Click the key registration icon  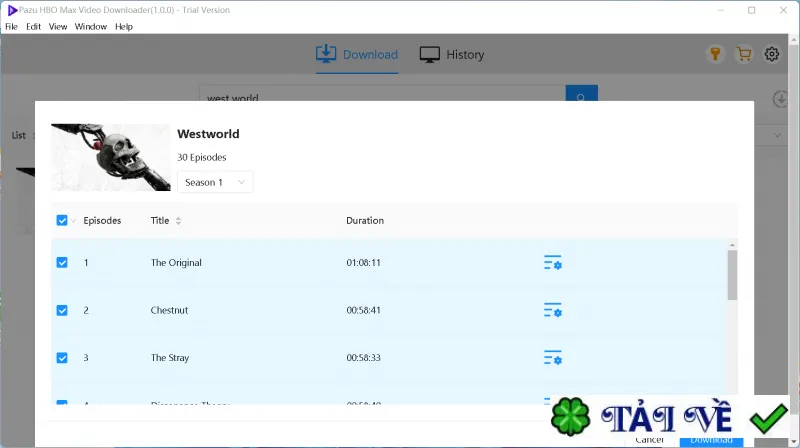point(715,54)
